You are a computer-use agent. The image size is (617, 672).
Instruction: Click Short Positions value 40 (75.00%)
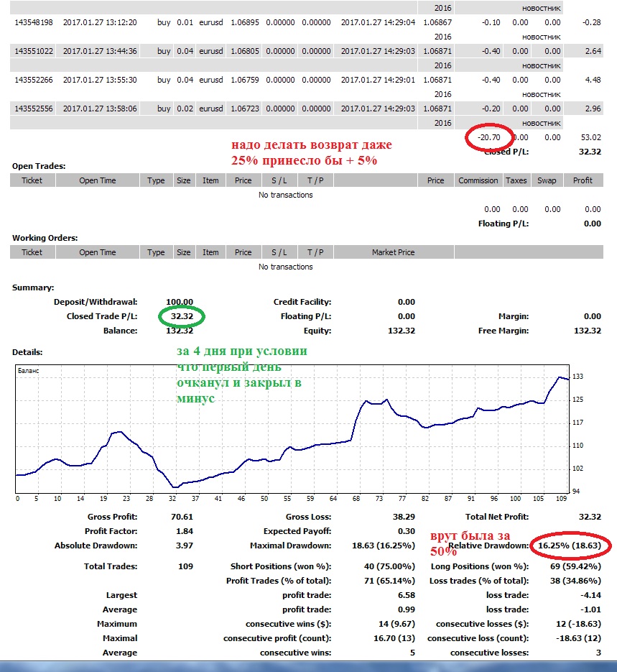coord(389,566)
